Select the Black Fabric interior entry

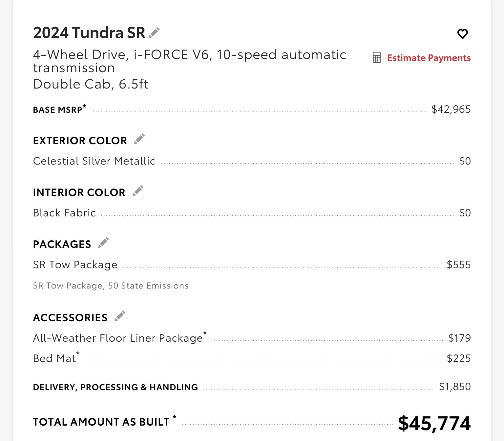click(65, 213)
